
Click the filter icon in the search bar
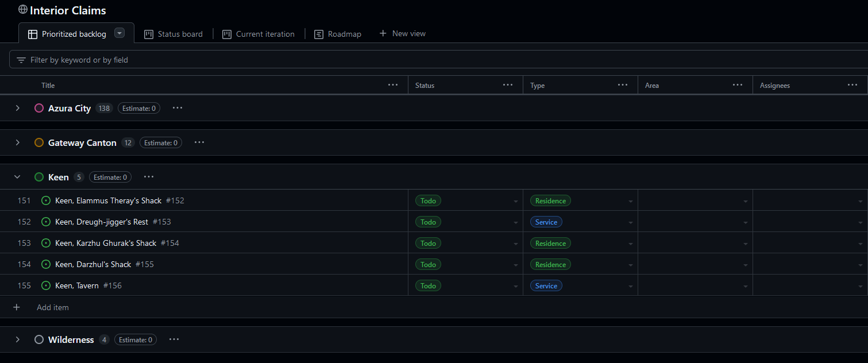coord(21,60)
